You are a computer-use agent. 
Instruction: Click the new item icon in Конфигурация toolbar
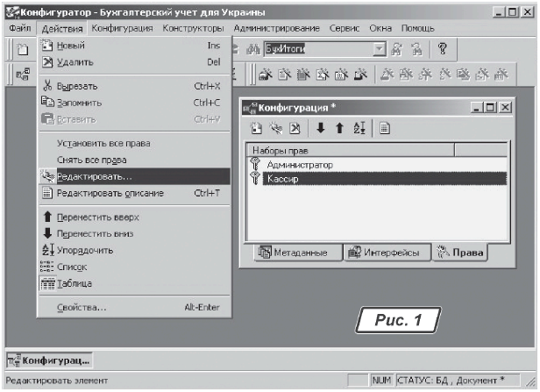pyautogui.click(x=256, y=127)
